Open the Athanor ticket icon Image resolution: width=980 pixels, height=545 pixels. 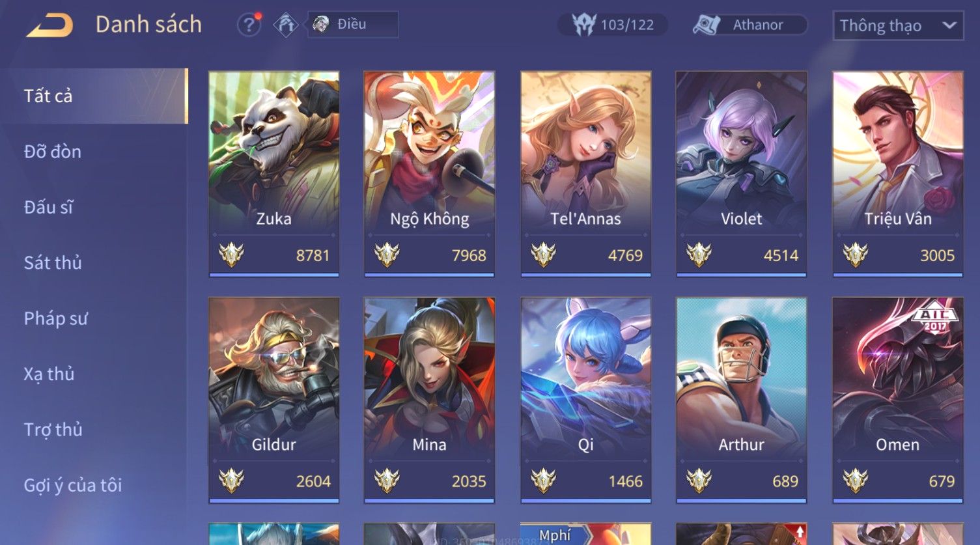click(707, 25)
